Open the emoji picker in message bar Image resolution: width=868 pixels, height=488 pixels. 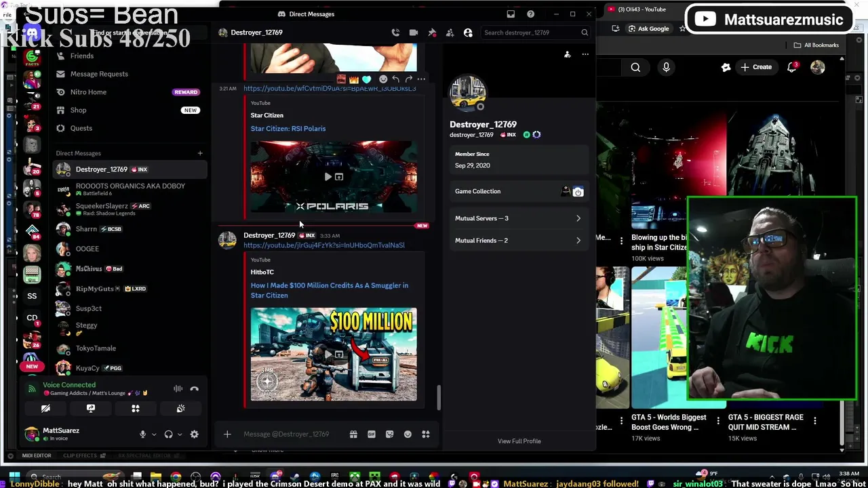click(408, 434)
